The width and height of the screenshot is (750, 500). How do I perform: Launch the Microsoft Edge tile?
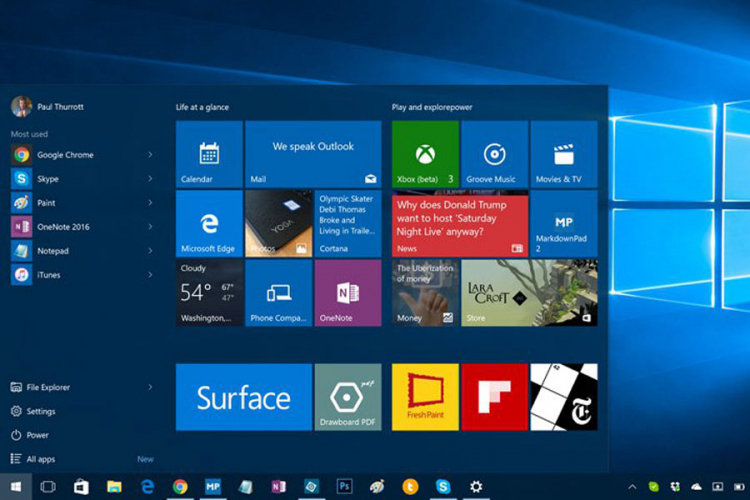click(209, 223)
